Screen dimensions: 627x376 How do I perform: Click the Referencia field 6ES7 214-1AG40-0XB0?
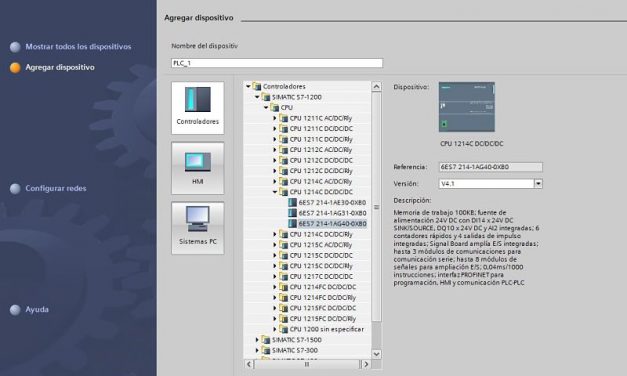coord(491,167)
